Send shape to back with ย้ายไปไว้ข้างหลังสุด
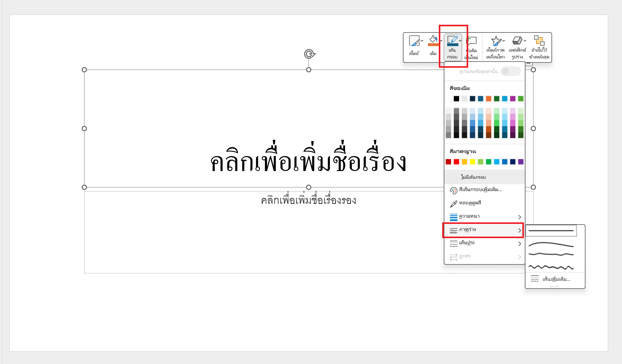 pyautogui.click(x=540, y=41)
